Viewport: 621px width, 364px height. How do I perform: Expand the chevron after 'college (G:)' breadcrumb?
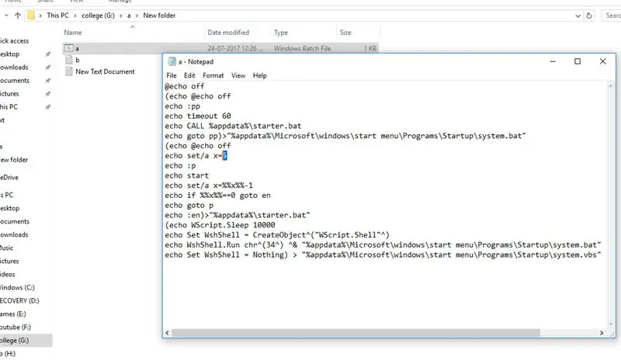[x=121, y=16]
